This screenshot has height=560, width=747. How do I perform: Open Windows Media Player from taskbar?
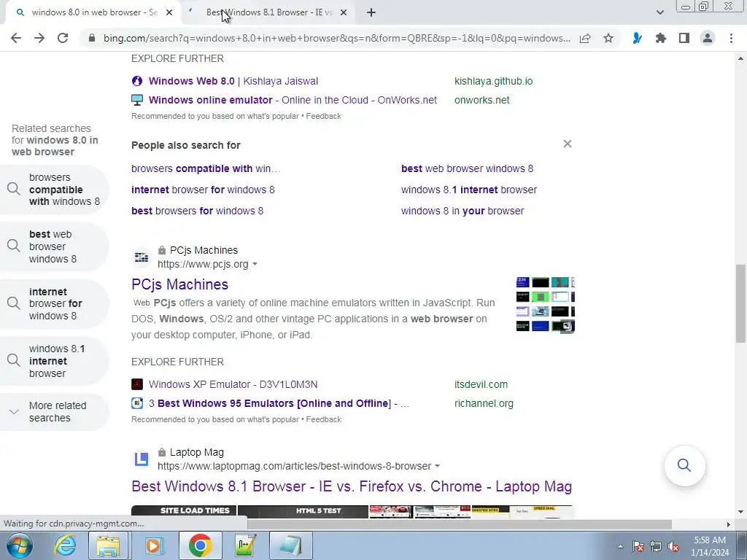pyautogui.click(x=154, y=545)
